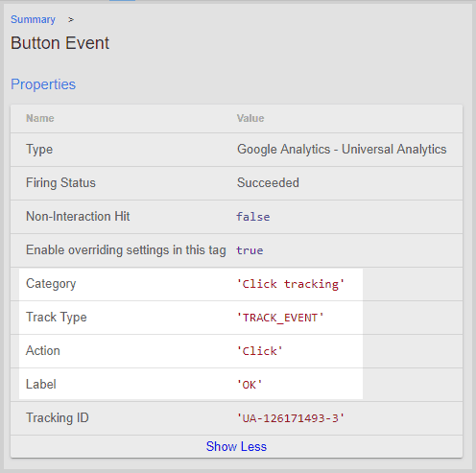
Task: Click the Name column header
Action: pyautogui.click(x=40, y=118)
